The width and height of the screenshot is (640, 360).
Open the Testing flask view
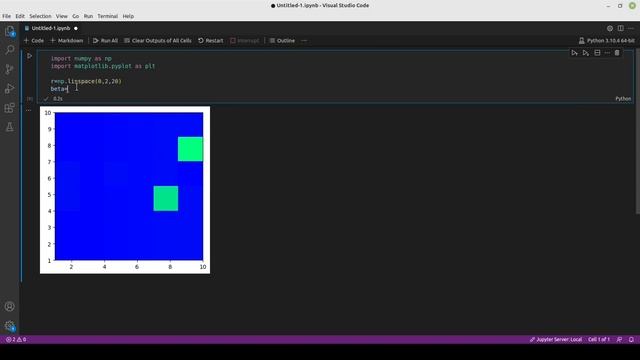[x=9, y=127]
